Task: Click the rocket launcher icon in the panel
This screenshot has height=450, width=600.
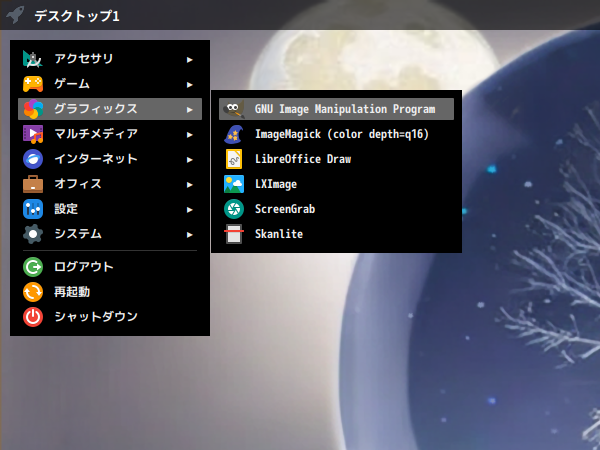Action: pyautogui.click(x=15, y=15)
